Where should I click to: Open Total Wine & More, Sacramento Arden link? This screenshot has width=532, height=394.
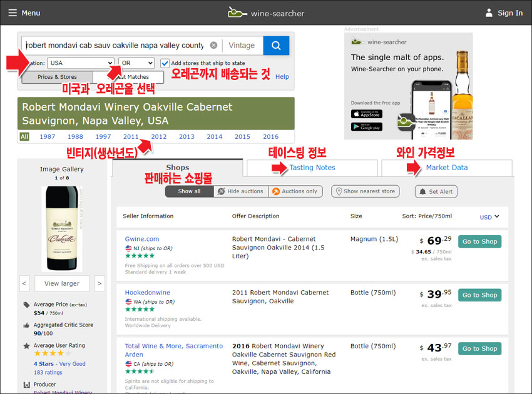click(x=174, y=350)
